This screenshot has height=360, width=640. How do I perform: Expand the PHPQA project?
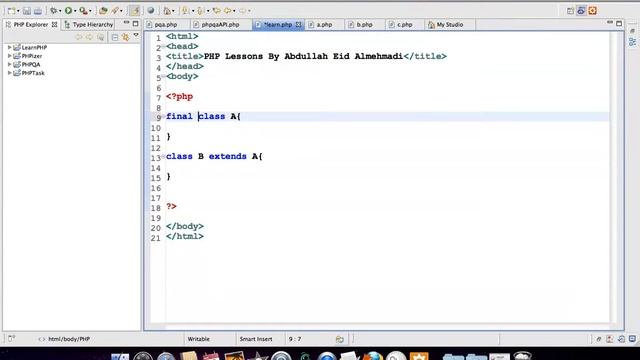pos(9,64)
